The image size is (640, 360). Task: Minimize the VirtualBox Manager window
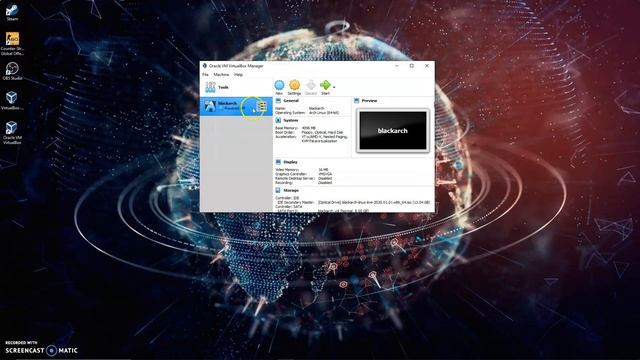pyautogui.click(x=397, y=66)
